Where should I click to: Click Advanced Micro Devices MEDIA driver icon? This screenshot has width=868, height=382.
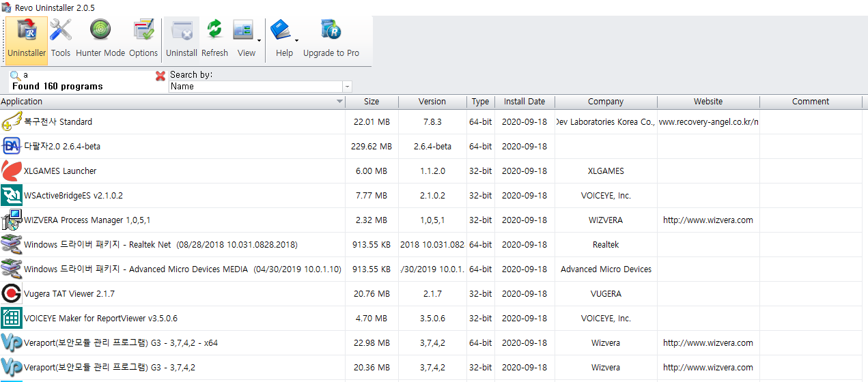click(12, 269)
